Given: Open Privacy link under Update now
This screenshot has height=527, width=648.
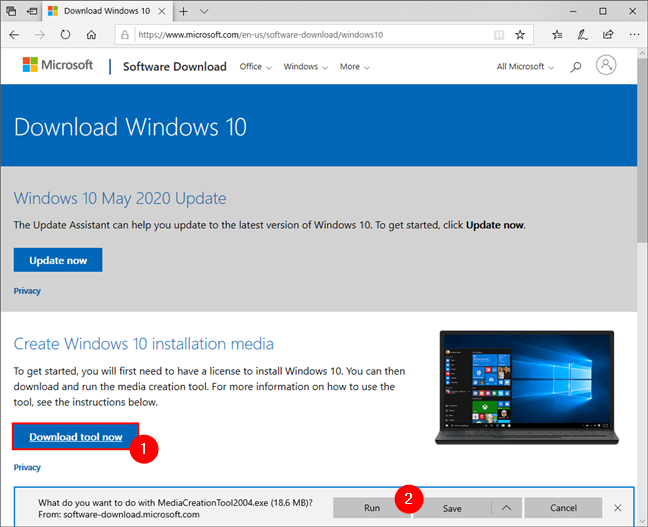Looking at the screenshot, I should coord(27,291).
